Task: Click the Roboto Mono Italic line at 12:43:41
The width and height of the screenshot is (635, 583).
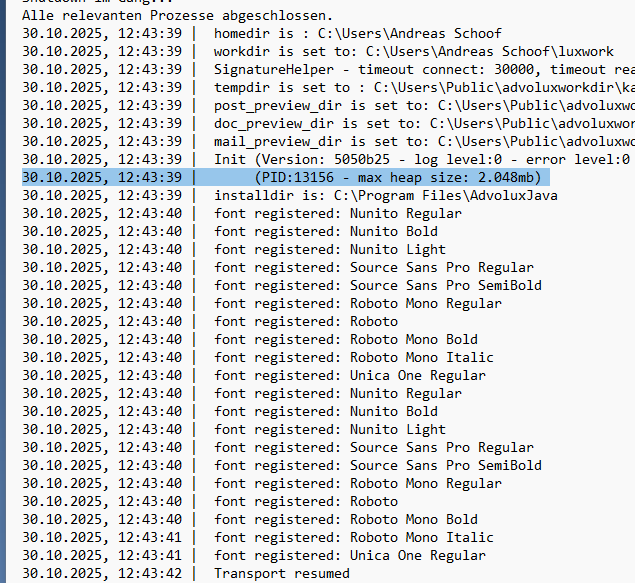Action: [353, 538]
